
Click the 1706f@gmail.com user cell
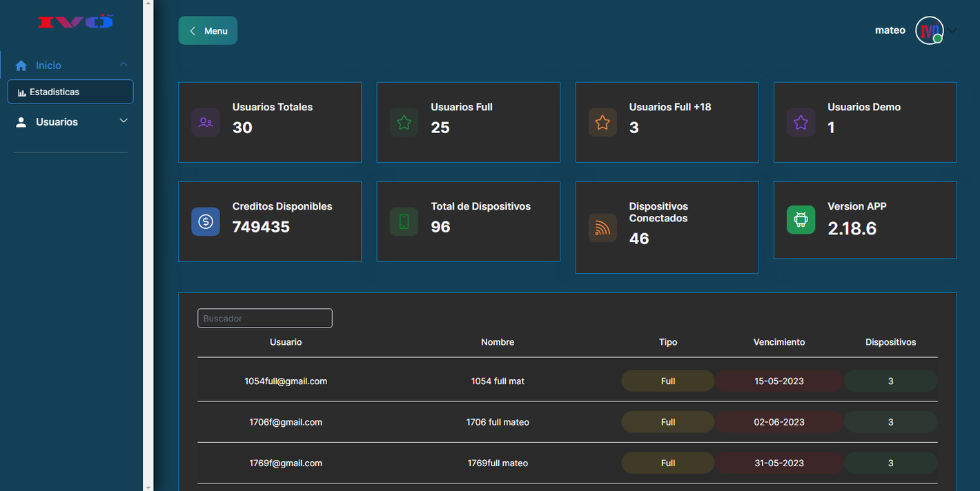(286, 422)
